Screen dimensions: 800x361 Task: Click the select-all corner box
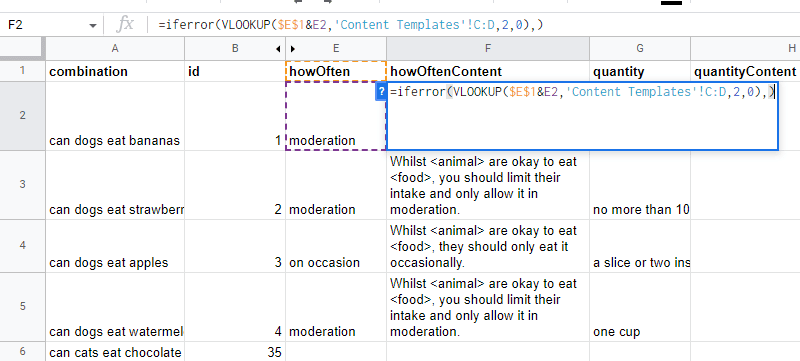(22, 48)
